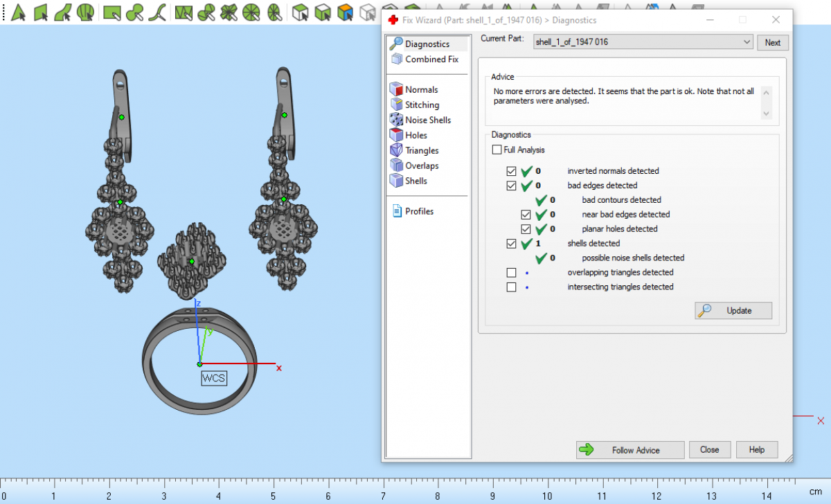Open the Triangles fix page
Screen dimensions: 831x504
[422, 150]
